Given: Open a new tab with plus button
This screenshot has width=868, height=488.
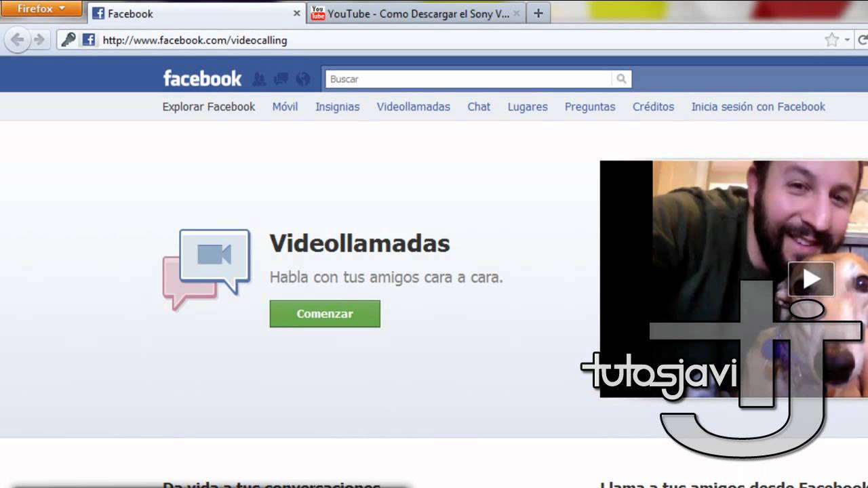Looking at the screenshot, I should click(x=538, y=13).
